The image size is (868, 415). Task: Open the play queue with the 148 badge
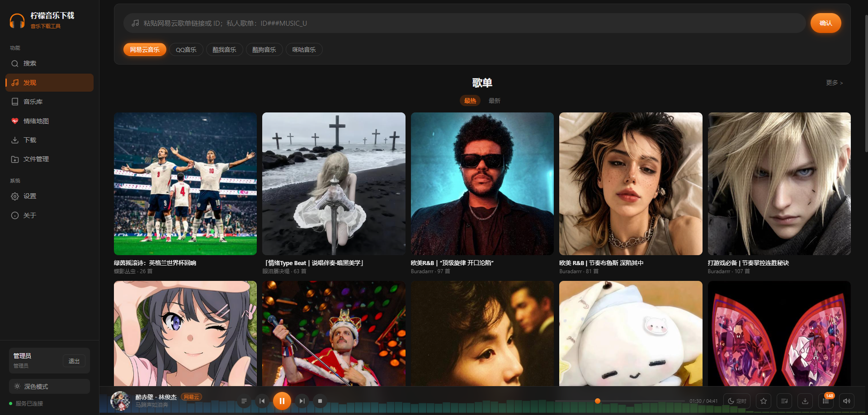click(826, 401)
